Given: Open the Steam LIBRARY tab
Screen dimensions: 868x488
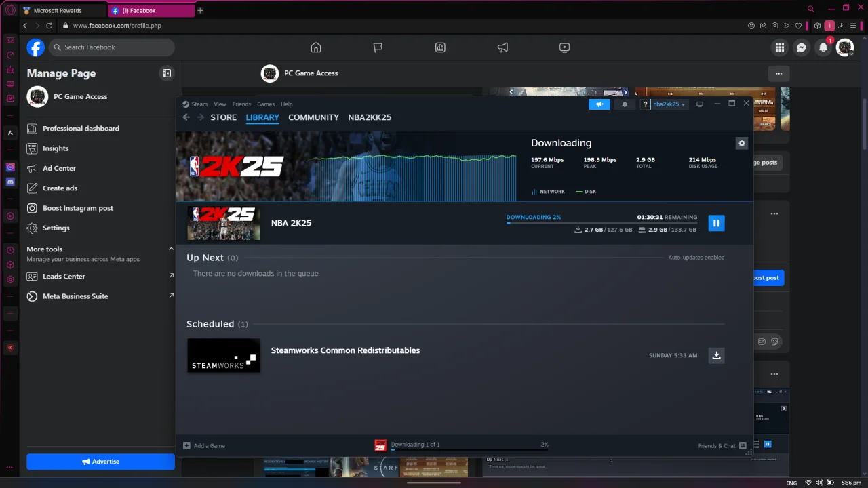Looking at the screenshot, I should click(262, 117).
